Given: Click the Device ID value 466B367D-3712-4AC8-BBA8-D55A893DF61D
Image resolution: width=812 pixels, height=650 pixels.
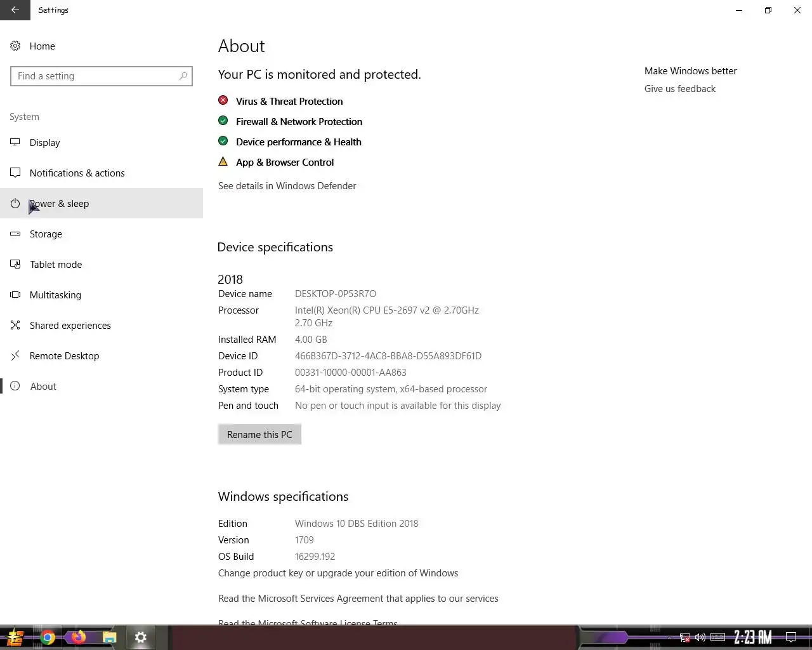Looking at the screenshot, I should [388, 356].
